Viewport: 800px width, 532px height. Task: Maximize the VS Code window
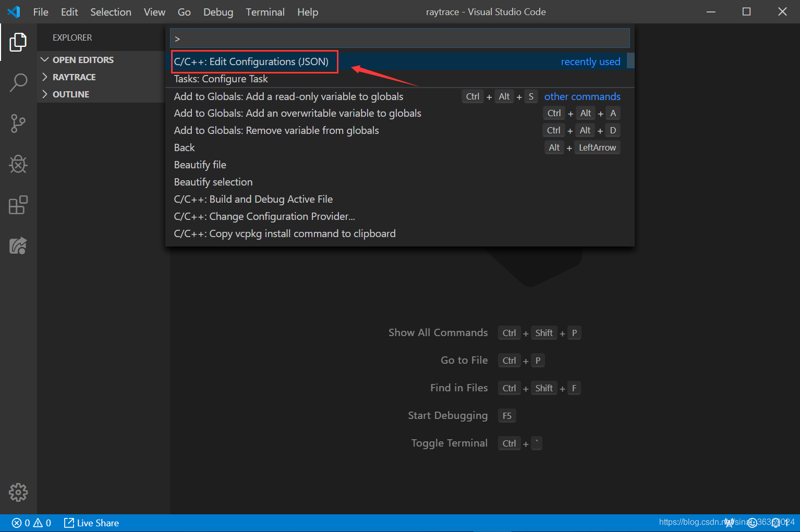click(x=746, y=11)
